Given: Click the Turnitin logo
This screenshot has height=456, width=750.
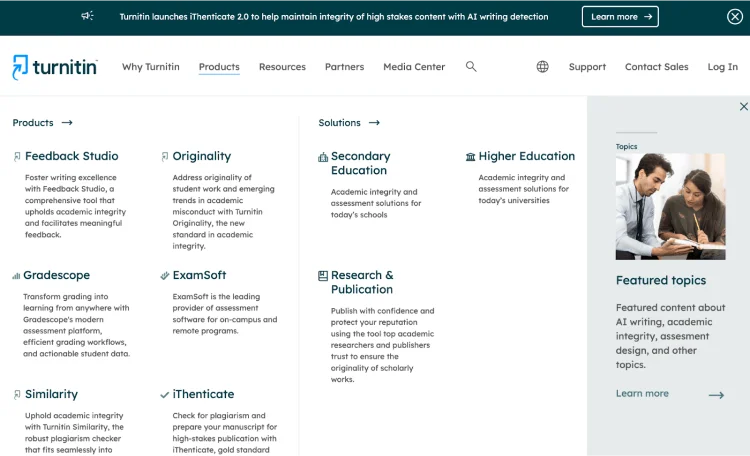Looking at the screenshot, I should (x=55, y=67).
